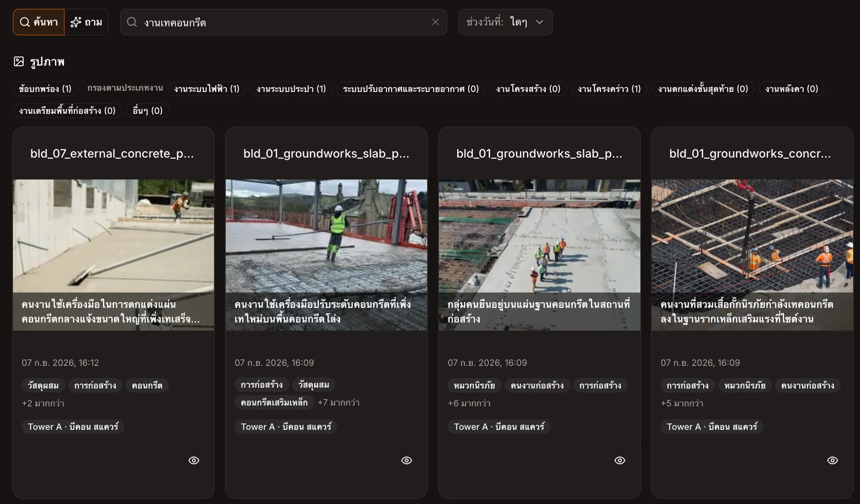Toggle the งานเตรียมพื้นที่ก่อสร้าง (0) filter chip
Viewport: 860px width, 504px height.
(x=67, y=111)
